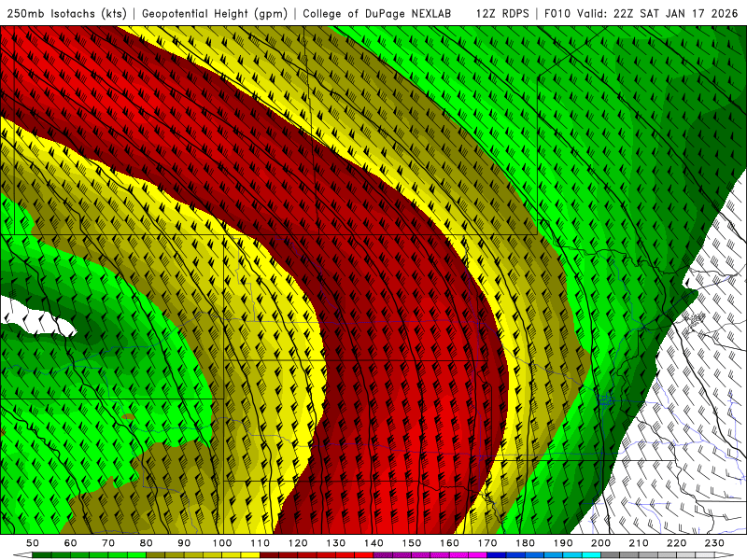
Task: Click the legend value 140
Action: click(373, 543)
